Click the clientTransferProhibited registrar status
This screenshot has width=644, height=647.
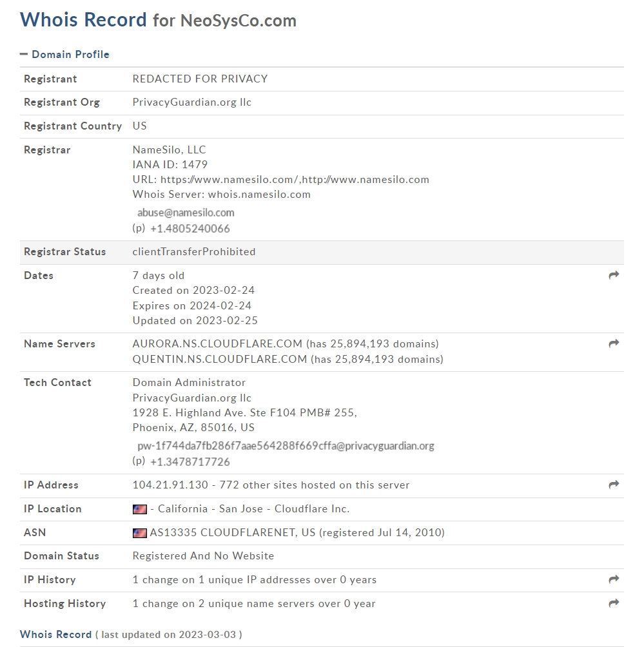194,252
